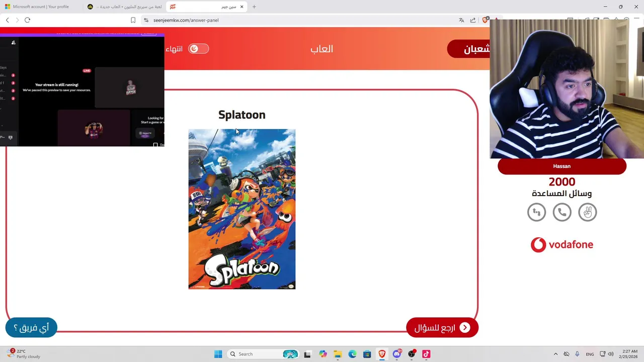This screenshot has height=362, width=644.
Task: Switch to the لعبة من سيربح المليون tab
Action: point(124,7)
